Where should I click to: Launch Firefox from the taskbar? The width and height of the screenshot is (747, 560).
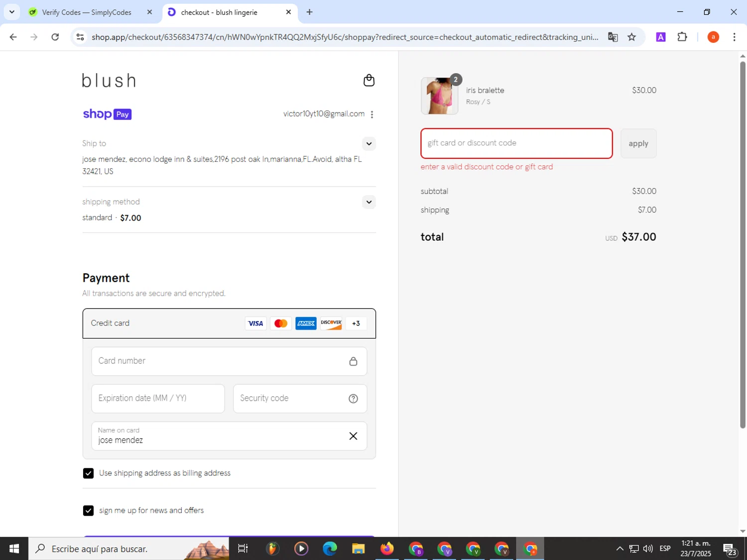tap(387, 549)
